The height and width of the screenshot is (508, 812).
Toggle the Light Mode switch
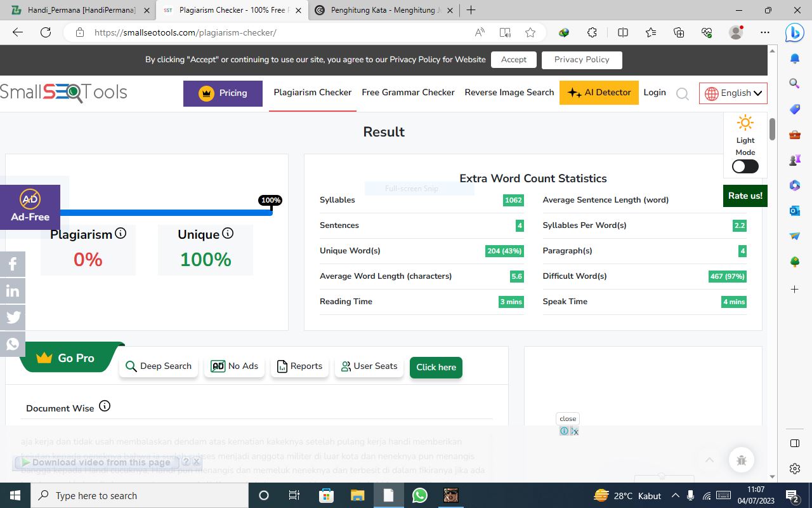point(745,166)
